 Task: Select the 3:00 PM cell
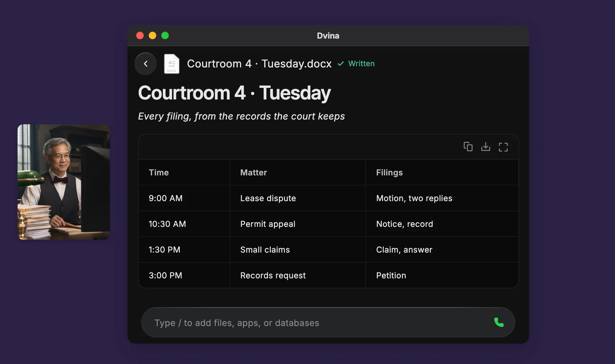click(184, 275)
